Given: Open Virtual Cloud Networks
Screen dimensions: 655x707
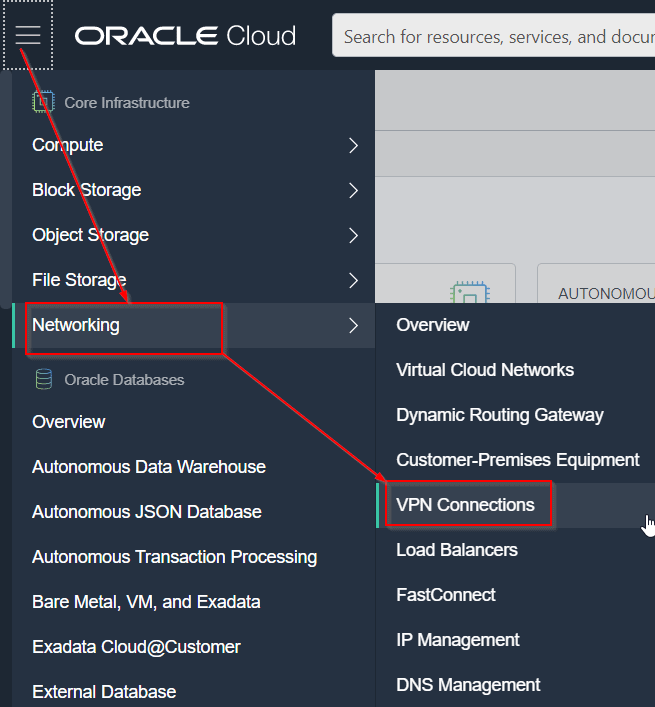Looking at the screenshot, I should 485,370.
